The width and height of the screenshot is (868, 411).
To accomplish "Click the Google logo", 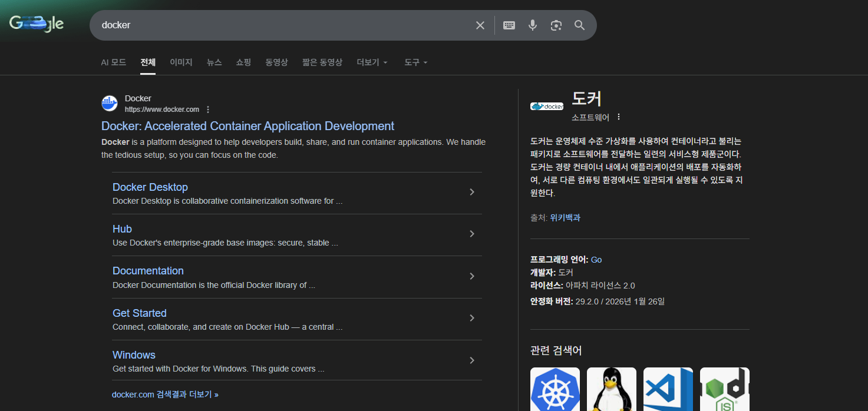I will point(37,24).
